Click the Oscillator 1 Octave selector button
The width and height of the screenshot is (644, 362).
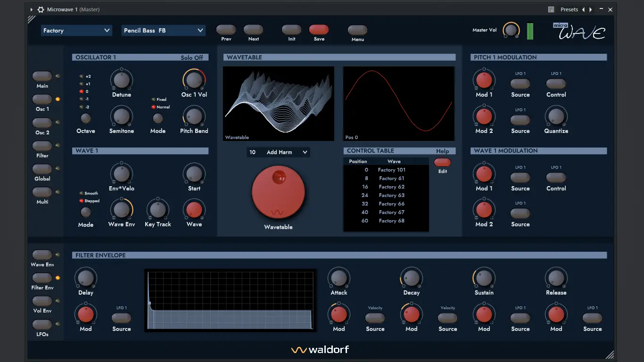(85, 118)
